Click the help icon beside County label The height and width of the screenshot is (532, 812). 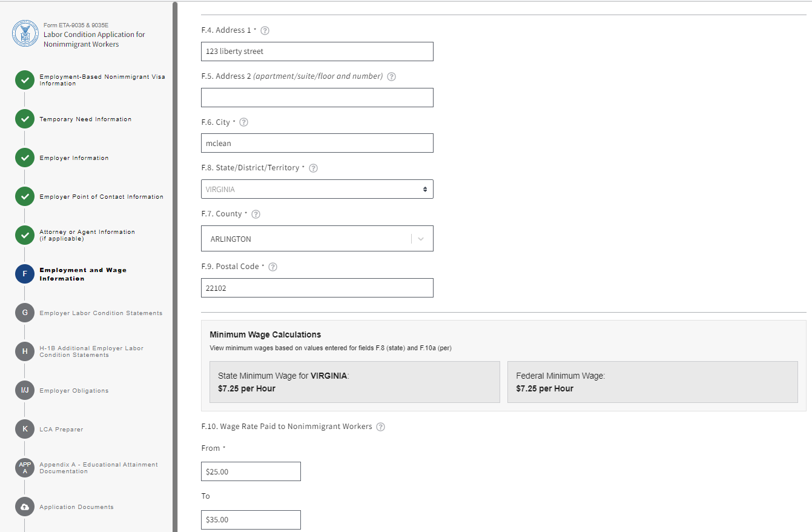point(256,214)
